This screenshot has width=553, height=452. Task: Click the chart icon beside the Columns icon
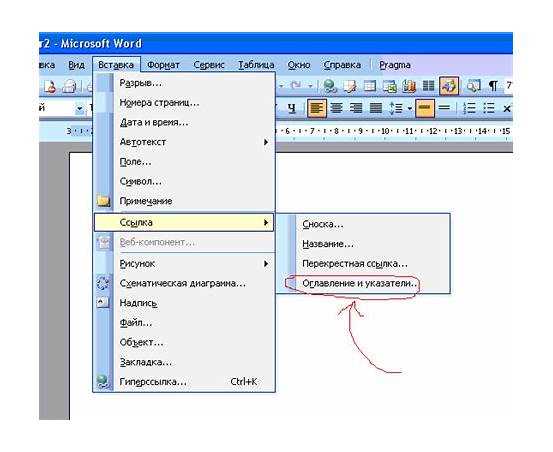point(409,86)
